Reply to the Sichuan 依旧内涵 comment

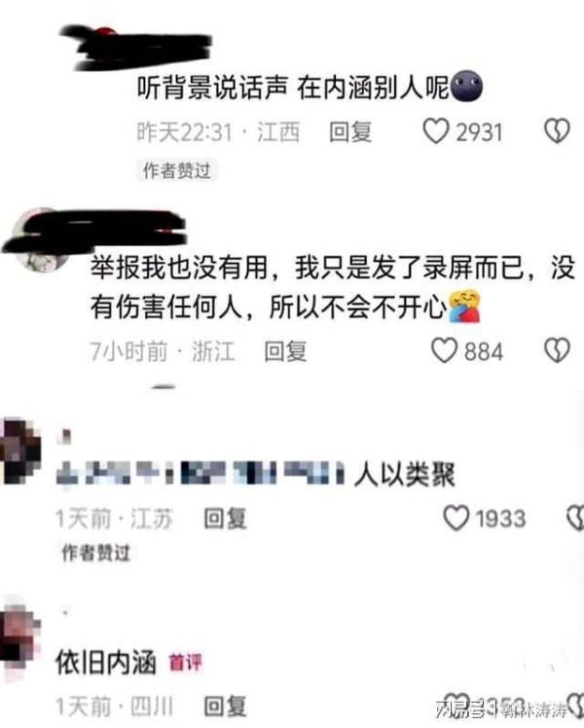click(x=225, y=707)
